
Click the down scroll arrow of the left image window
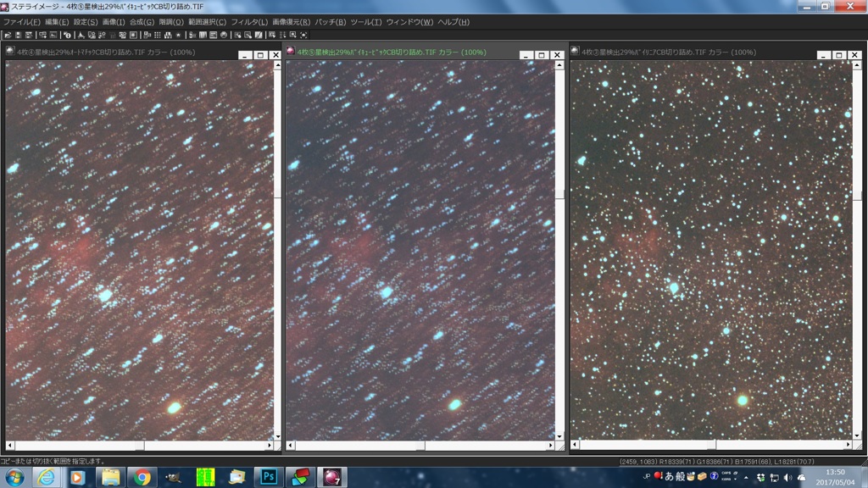[276, 436]
